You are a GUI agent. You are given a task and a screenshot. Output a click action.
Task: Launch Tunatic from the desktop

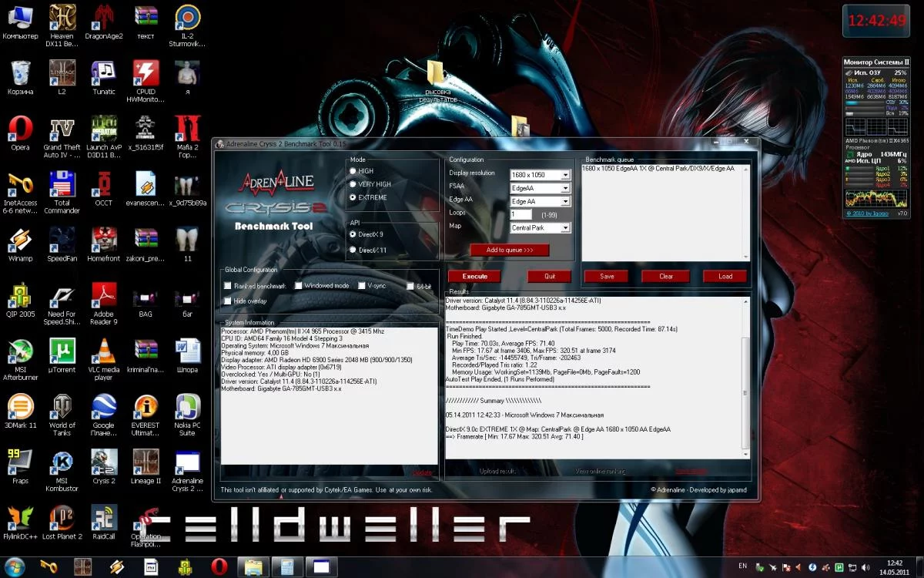point(103,77)
